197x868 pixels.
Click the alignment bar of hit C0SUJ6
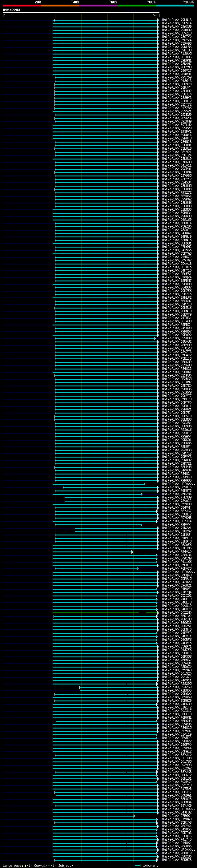tap(111, 487)
